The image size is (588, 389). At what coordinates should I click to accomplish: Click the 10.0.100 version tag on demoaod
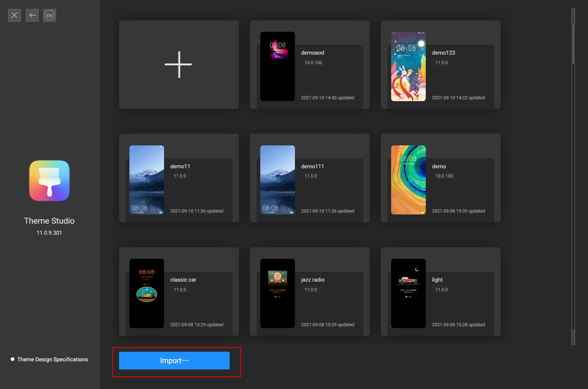313,63
